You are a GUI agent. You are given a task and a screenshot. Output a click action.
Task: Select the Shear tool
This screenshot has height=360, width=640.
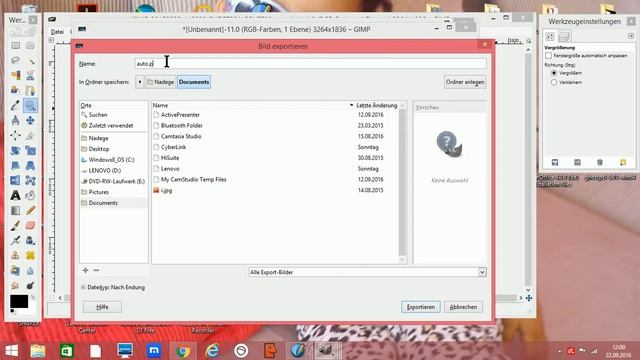[15, 165]
